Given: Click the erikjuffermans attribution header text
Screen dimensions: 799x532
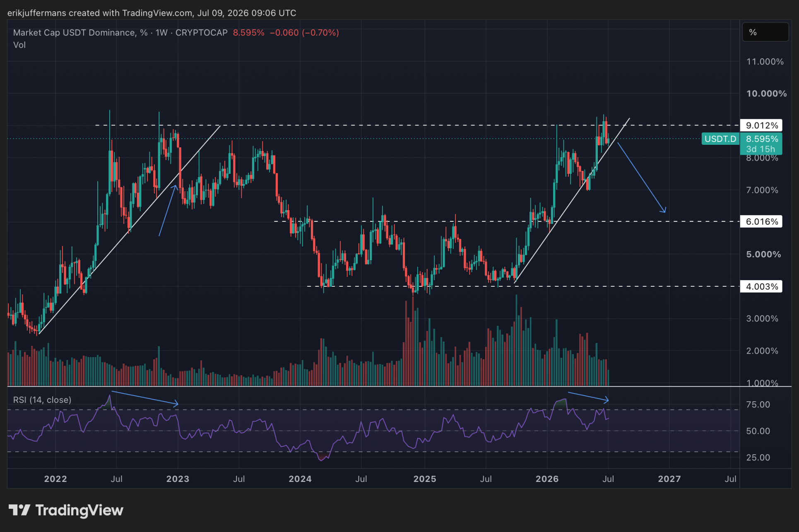Looking at the screenshot, I should (152, 13).
